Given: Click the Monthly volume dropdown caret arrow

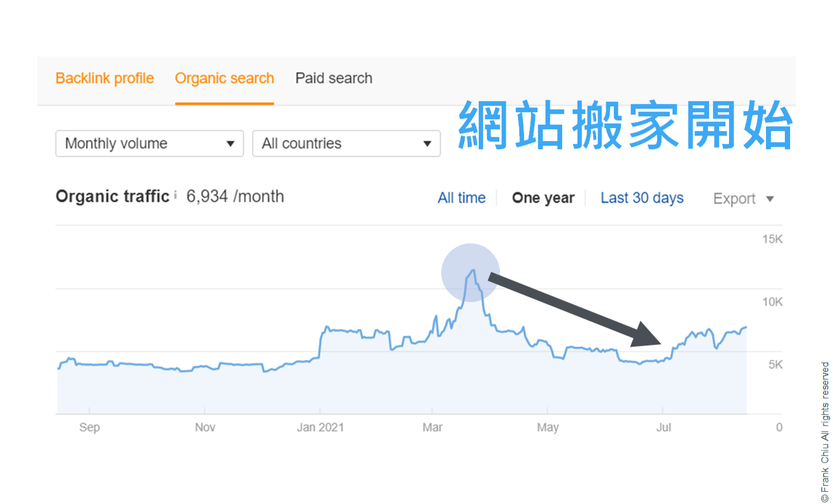Looking at the screenshot, I should coord(231,143).
